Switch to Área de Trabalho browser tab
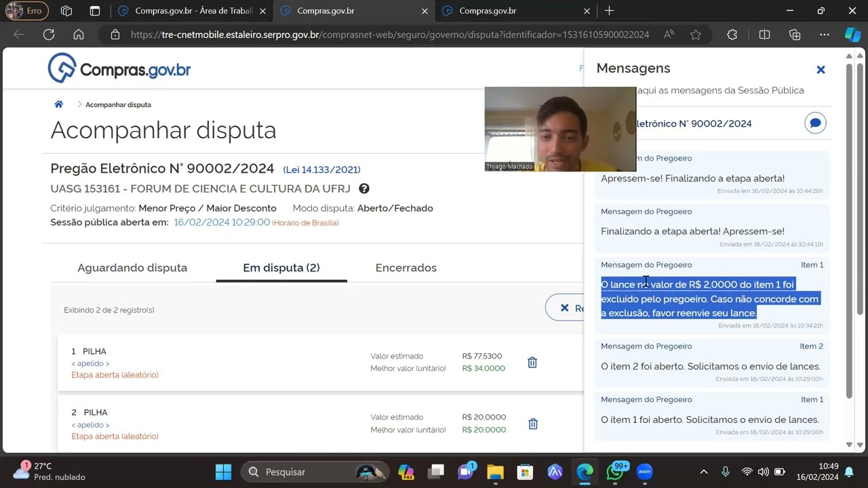 (x=191, y=11)
